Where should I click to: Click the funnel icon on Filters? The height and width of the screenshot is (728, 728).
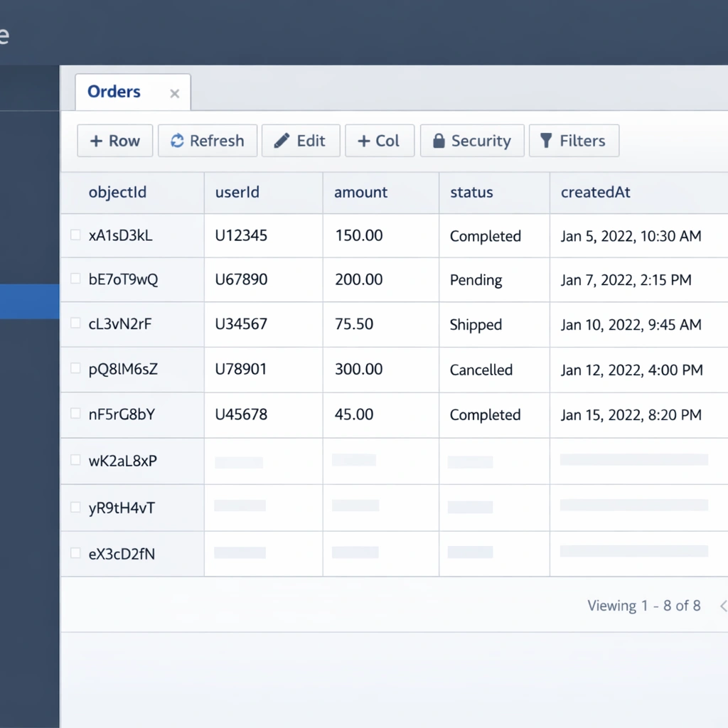(546, 141)
